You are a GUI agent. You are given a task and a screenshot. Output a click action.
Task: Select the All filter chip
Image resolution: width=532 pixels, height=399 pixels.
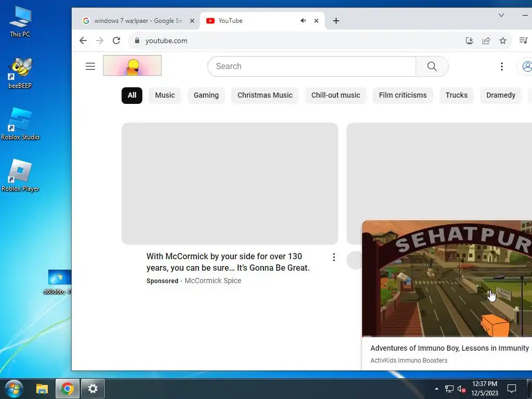(132, 96)
